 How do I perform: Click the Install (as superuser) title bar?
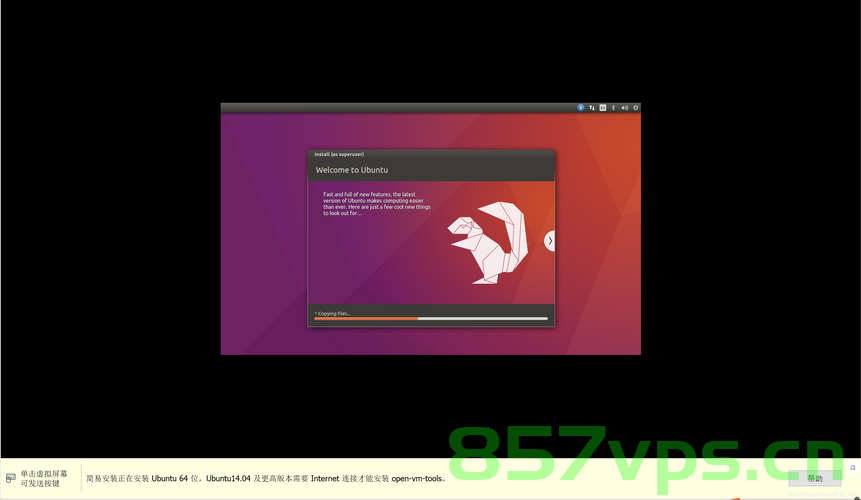[431, 154]
